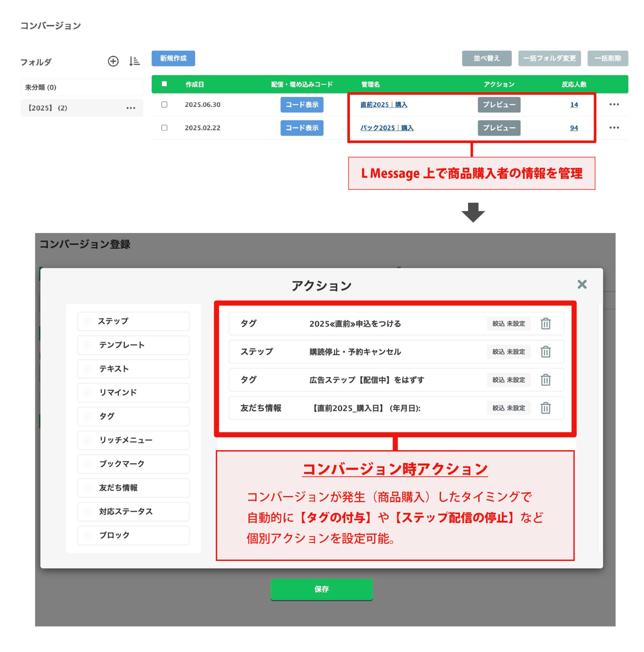
Task: Click the folder sort order icon
Action: [x=134, y=61]
